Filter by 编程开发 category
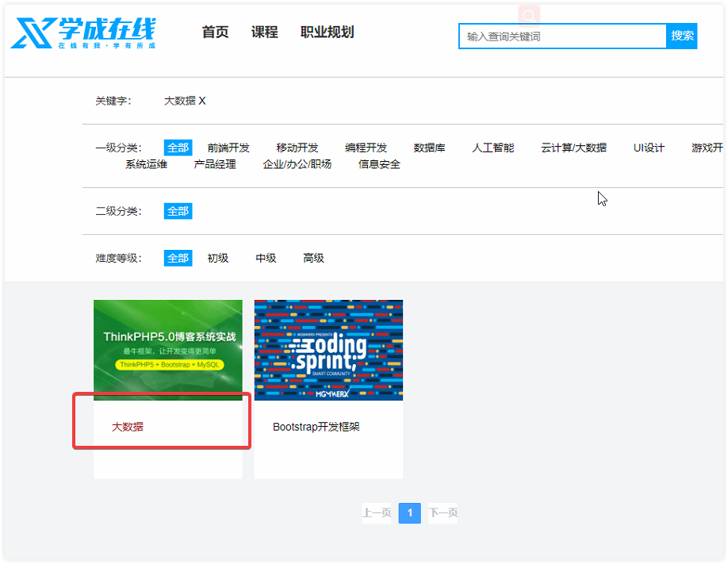 [x=366, y=148]
